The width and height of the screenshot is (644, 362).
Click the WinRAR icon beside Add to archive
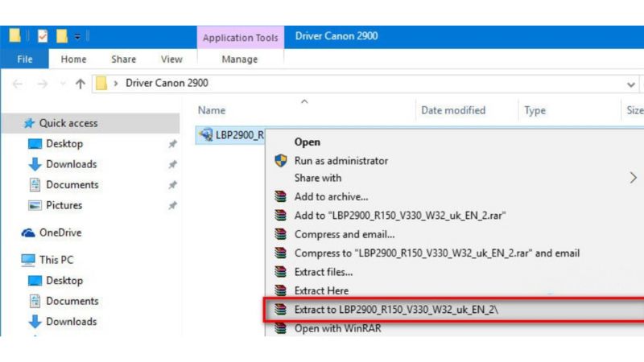pyautogui.click(x=280, y=196)
